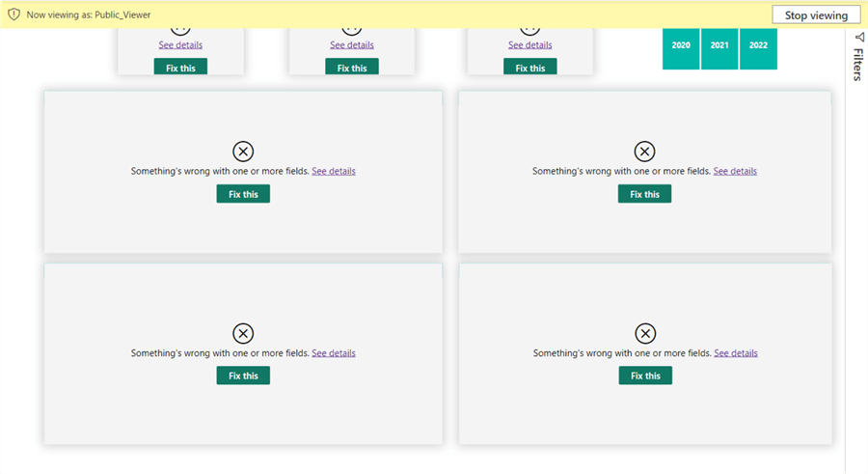Select the 2022 year slicer tile
Screen dimensions: 868x474
tap(758, 49)
